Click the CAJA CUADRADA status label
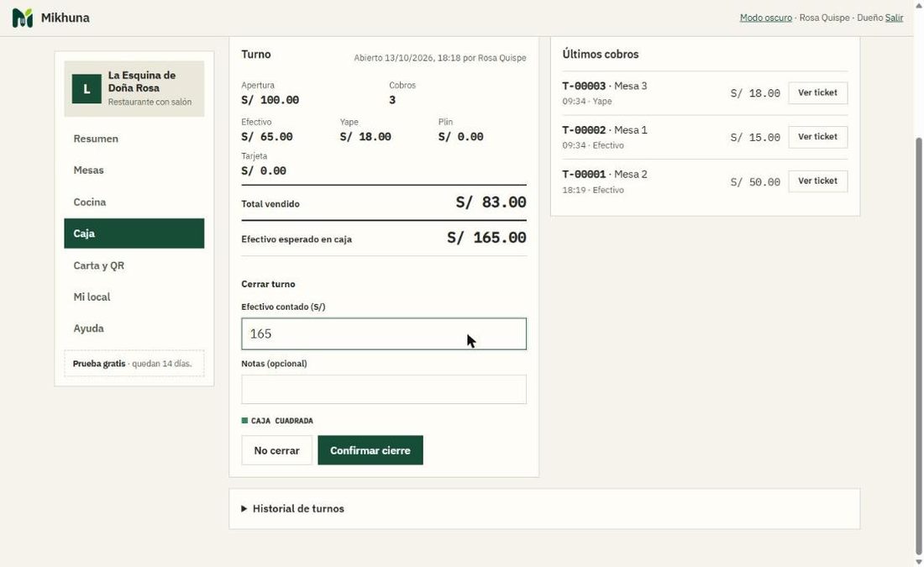Viewport: 924px width, 567px height. [x=277, y=421]
